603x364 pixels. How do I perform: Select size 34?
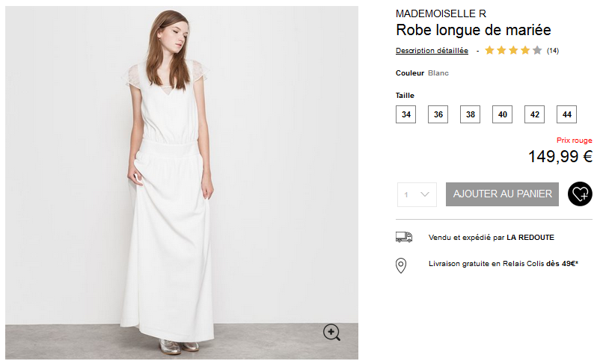[405, 114]
